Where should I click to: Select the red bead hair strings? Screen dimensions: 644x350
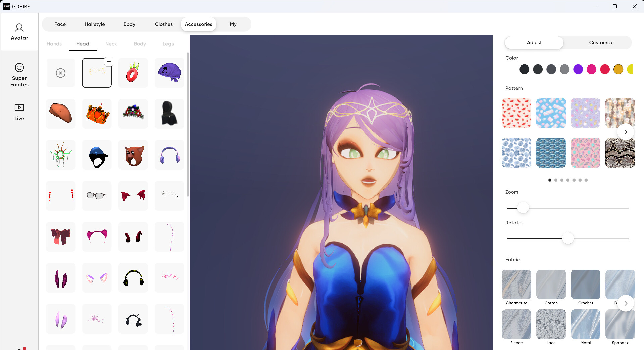click(61, 196)
